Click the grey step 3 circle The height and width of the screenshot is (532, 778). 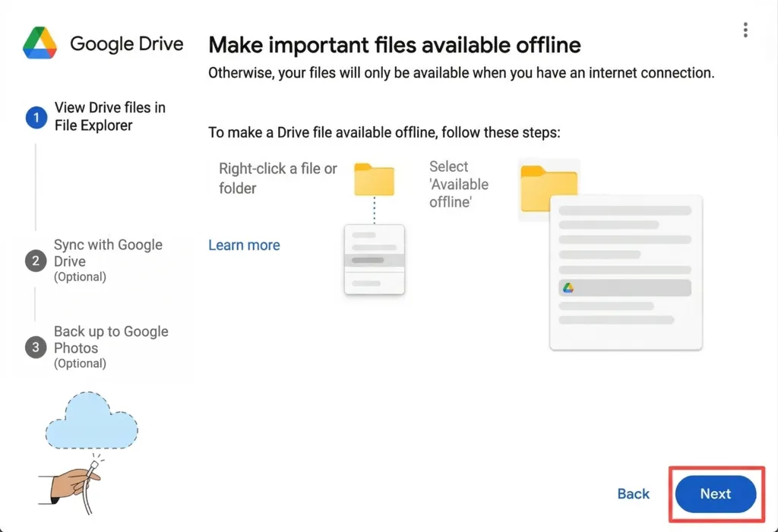35,348
